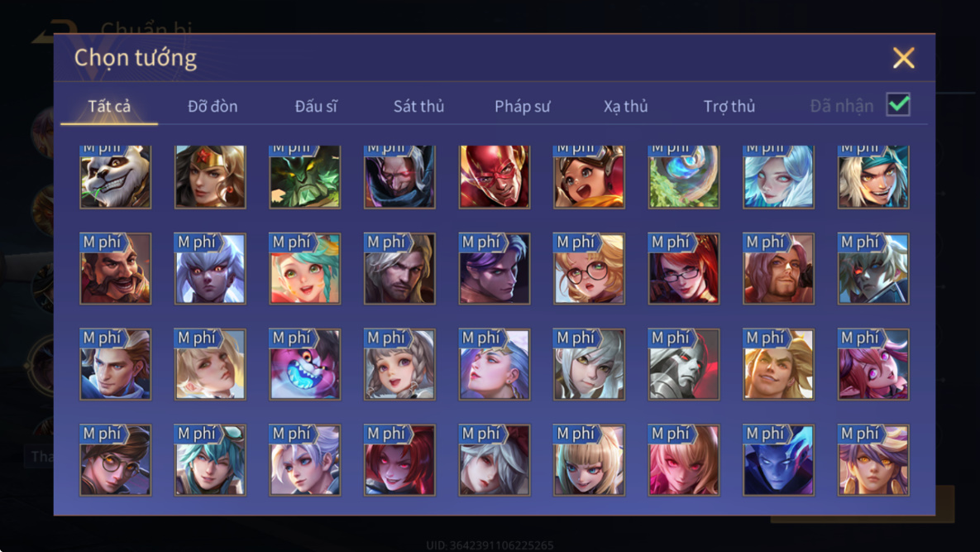
Task: Pick the dark blue-skinned hooded hero
Action: tap(778, 460)
